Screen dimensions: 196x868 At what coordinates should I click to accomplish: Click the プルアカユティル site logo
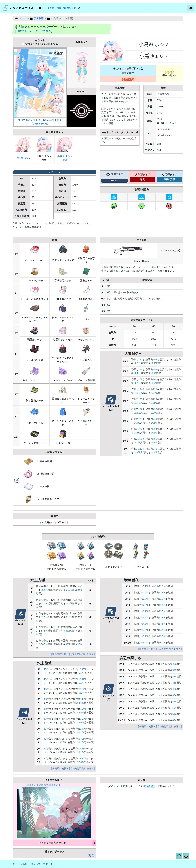pyautogui.click(x=18, y=8)
